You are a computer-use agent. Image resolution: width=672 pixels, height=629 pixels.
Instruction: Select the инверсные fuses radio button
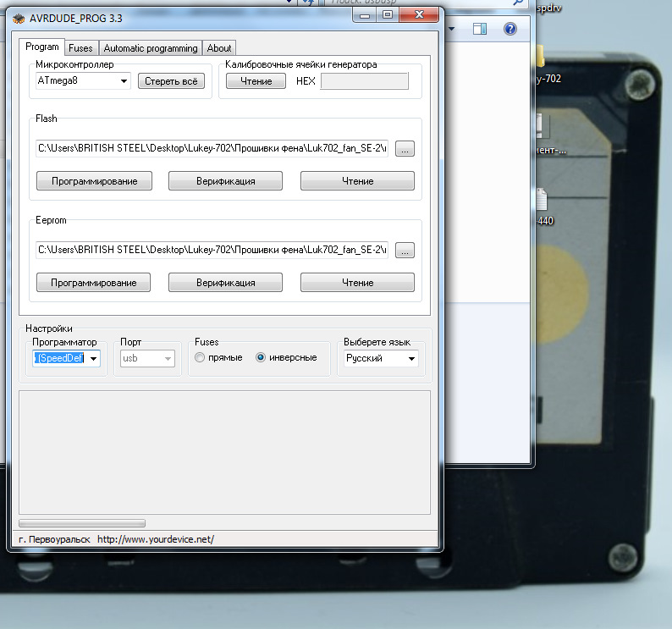point(261,357)
